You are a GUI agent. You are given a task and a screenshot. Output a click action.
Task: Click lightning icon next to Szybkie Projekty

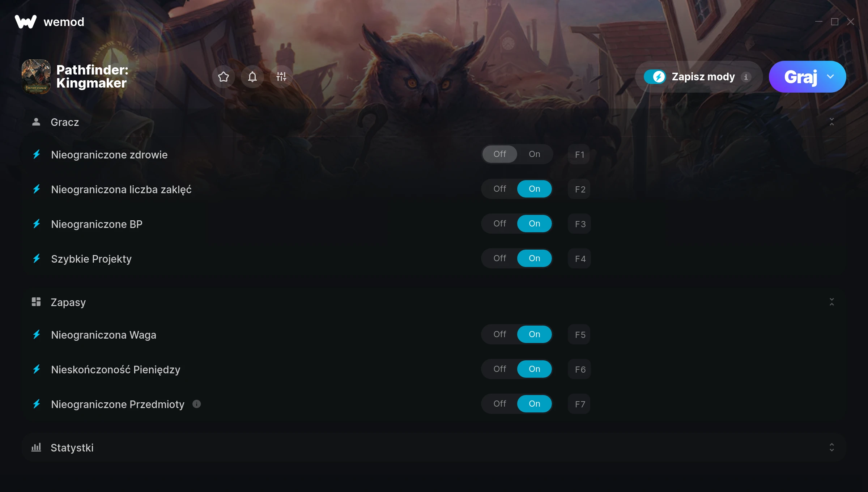[37, 259]
